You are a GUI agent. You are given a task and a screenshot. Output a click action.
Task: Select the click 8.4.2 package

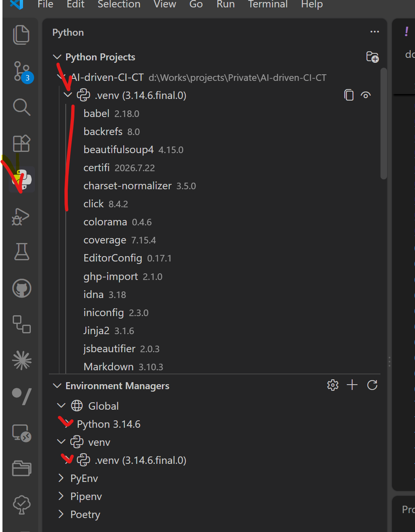point(214,204)
